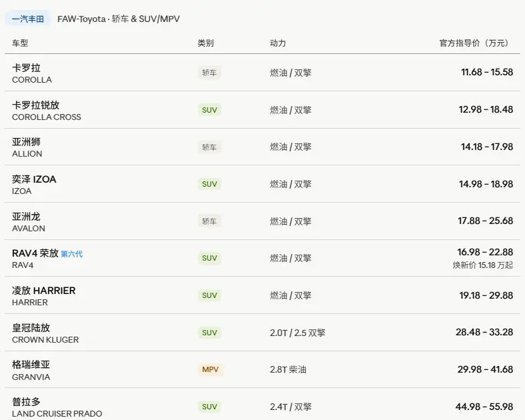The height and width of the screenshot is (420, 525).
Task: Click the 车型 column header
Action: (20, 43)
